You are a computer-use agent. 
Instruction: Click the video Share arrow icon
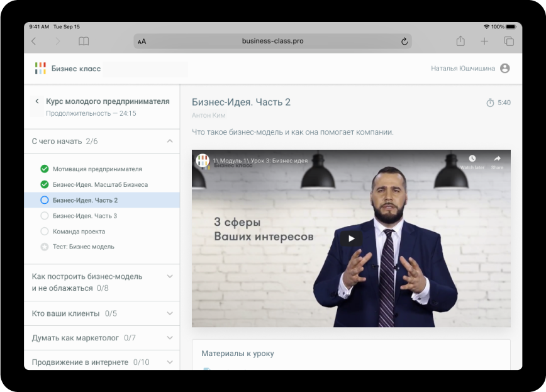tap(497, 159)
